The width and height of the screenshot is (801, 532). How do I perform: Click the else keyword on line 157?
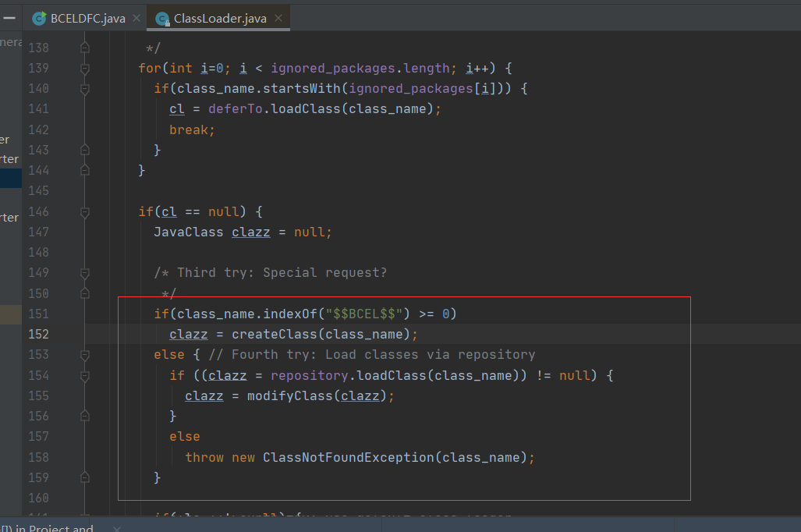pos(185,436)
